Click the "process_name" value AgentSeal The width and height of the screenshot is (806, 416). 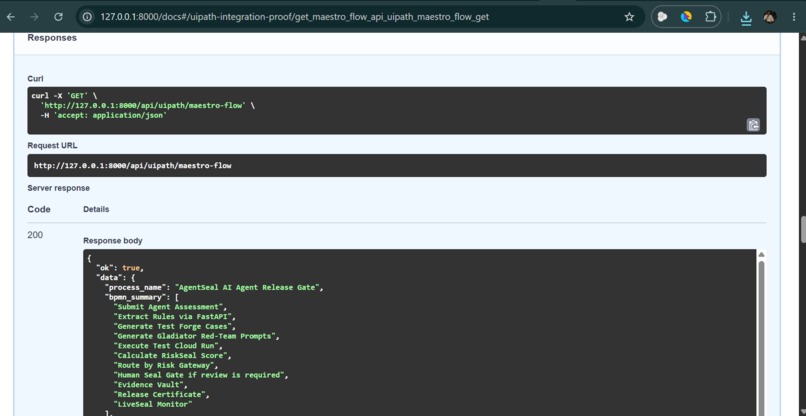[247, 287]
